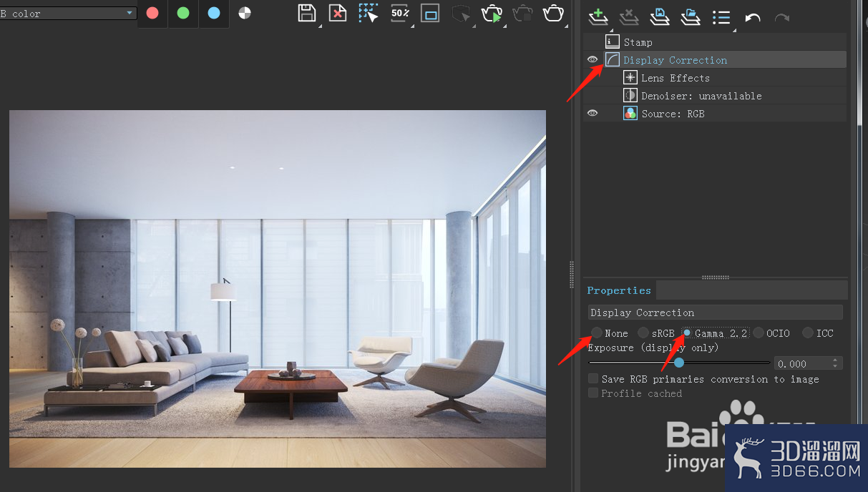Click the Display Correction curve icon
Screen dimensions: 868x492
click(x=613, y=60)
